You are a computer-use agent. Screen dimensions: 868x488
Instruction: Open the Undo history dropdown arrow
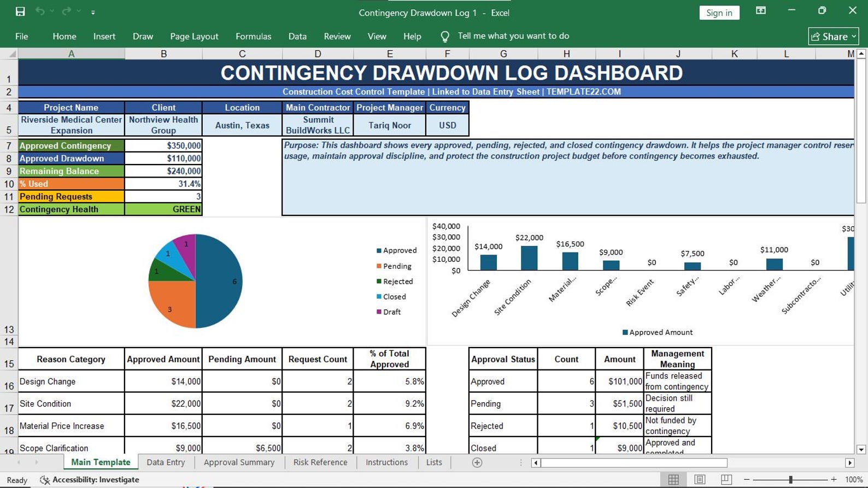click(52, 11)
